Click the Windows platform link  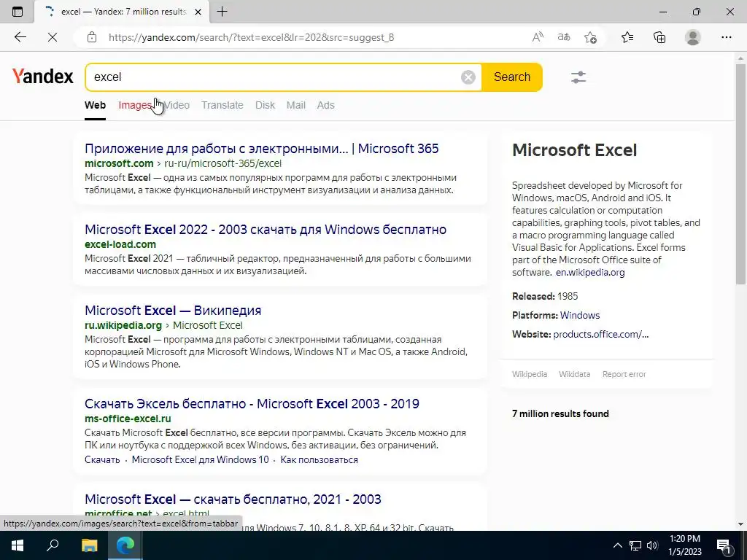click(580, 315)
